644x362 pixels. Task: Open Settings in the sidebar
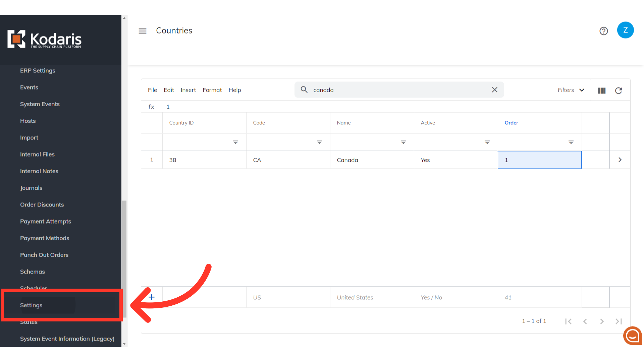click(31, 305)
